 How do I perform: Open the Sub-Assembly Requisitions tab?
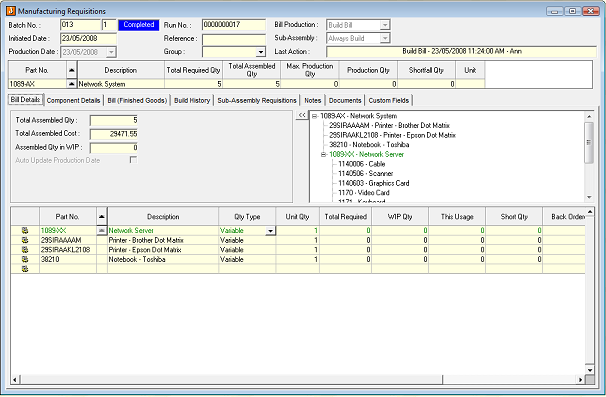tap(257, 101)
